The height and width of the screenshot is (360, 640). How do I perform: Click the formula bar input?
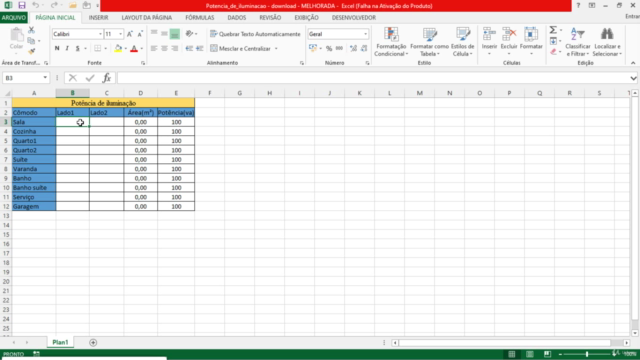[373, 78]
